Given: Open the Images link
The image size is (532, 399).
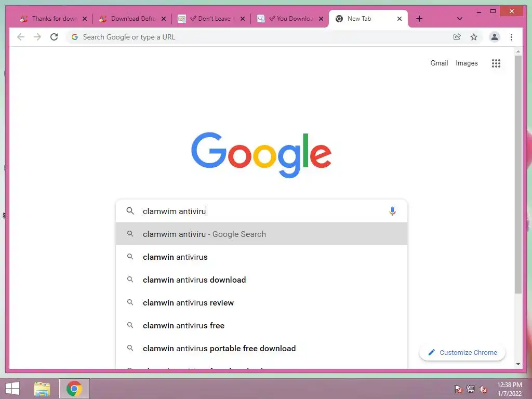Looking at the screenshot, I should click(467, 63).
